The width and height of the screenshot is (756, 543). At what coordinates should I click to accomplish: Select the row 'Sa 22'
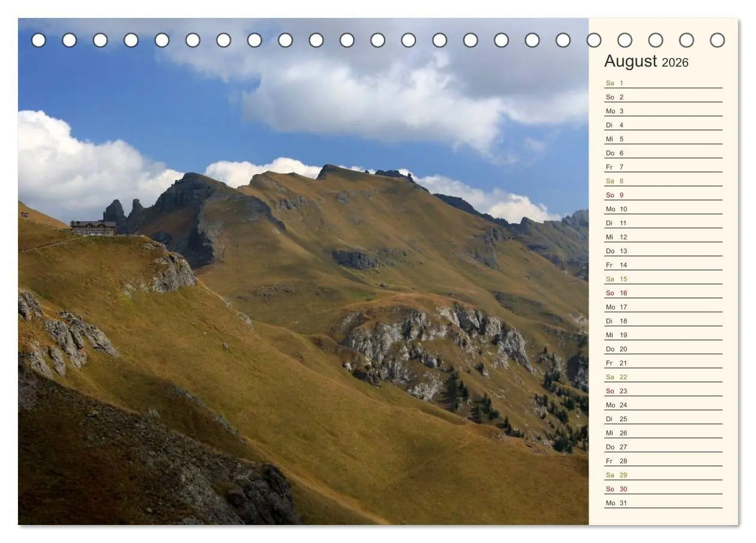[x=663, y=377]
